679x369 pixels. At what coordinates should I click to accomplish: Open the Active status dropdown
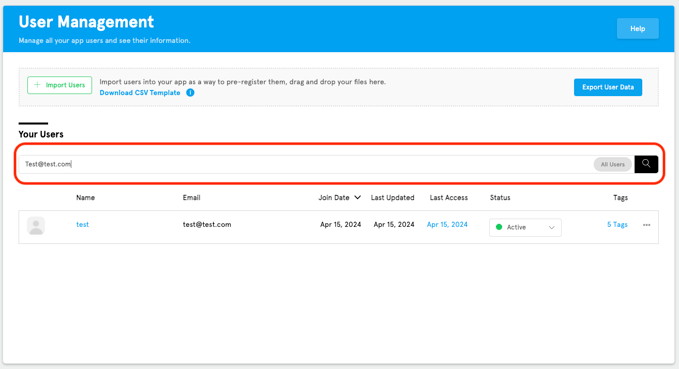[x=525, y=227]
